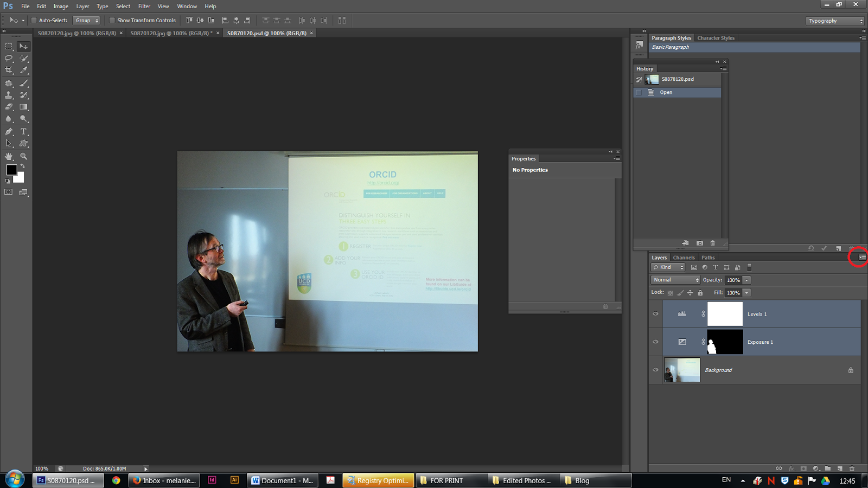This screenshot has width=868, height=488.
Task: Select the Rectangular Marquee tool
Action: pyautogui.click(x=9, y=46)
